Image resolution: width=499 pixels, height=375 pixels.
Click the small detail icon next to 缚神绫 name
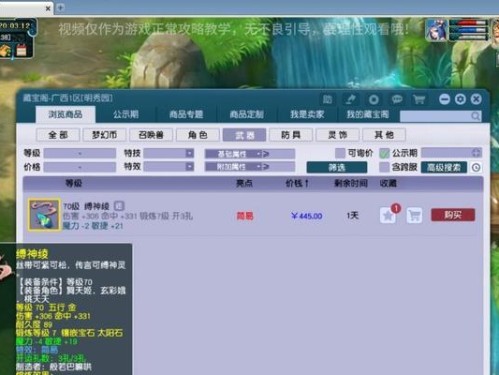119,206
